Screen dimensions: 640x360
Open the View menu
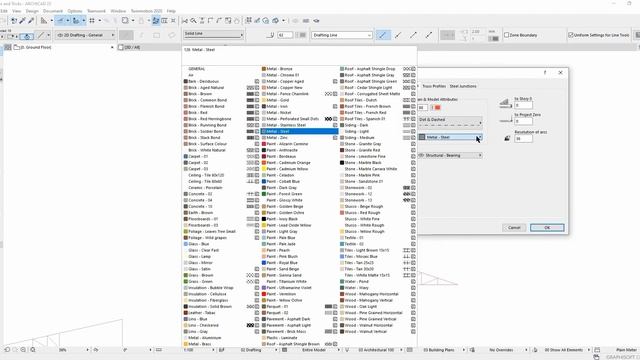(17, 11)
